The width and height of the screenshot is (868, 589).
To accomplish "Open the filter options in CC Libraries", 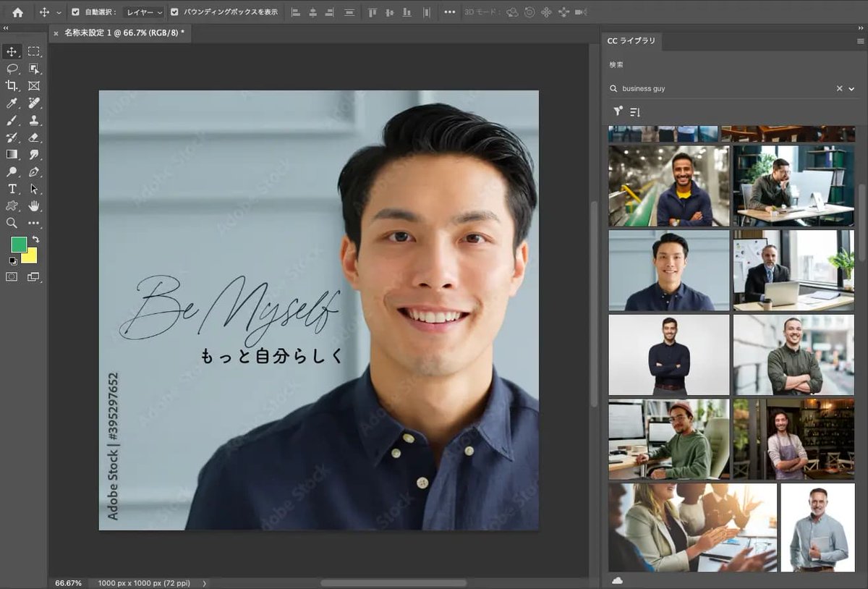I will (618, 111).
